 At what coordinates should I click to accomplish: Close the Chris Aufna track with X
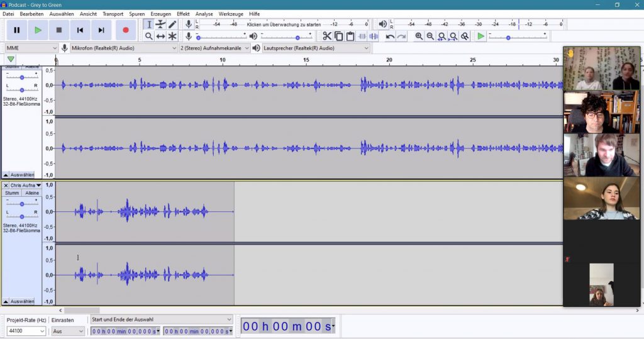[6, 186]
